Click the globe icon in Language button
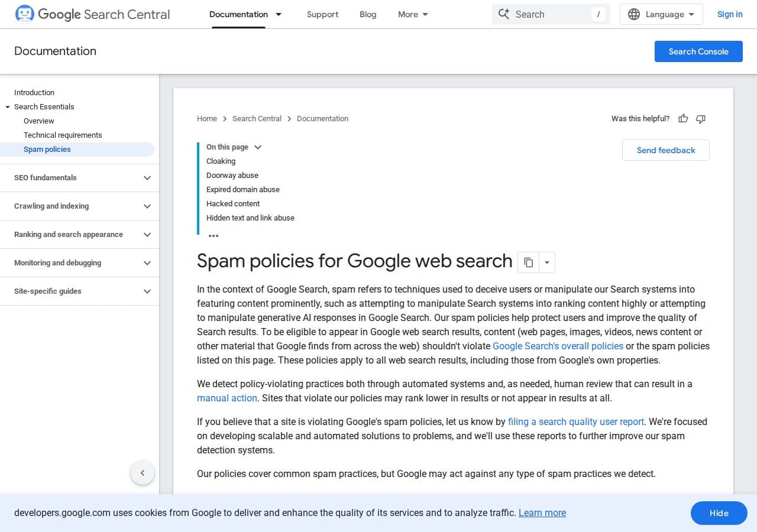 (x=634, y=14)
